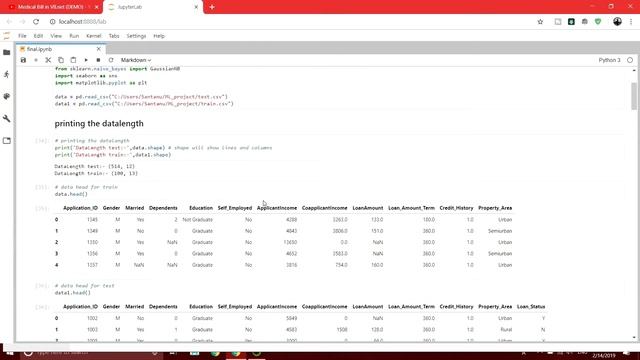640x360 pixels.
Task: Bookmark this page with the star icon
Action: coord(540,22)
